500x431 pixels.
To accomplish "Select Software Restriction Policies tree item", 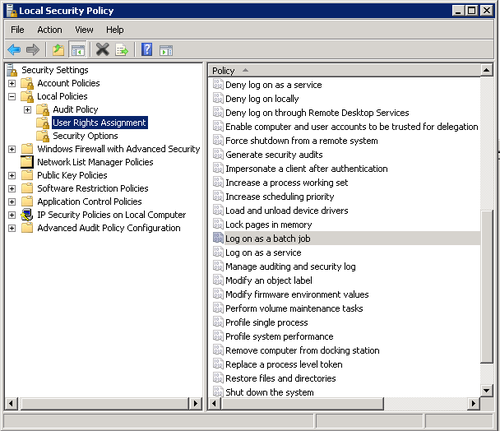I will [x=93, y=189].
